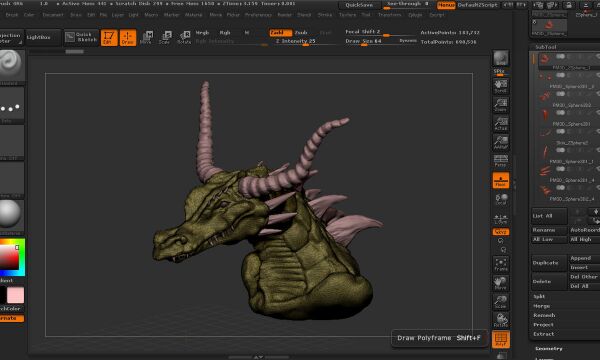The width and height of the screenshot is (600, 360).
Task: Enable M material mode
Action: pos(247,33)
